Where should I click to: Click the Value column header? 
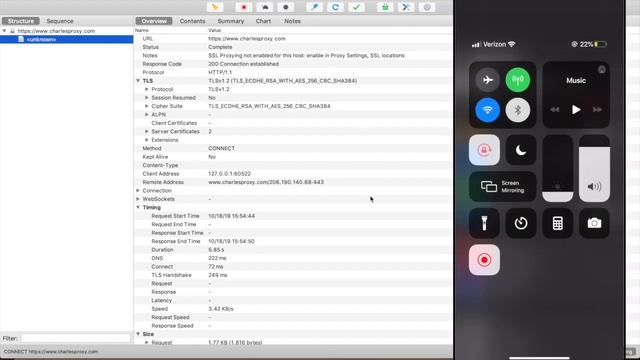(215, 30)
